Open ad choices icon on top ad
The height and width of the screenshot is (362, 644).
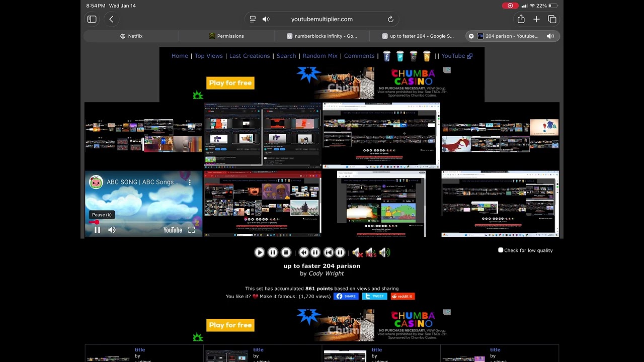pyautogui.click(x=447, y=70)
